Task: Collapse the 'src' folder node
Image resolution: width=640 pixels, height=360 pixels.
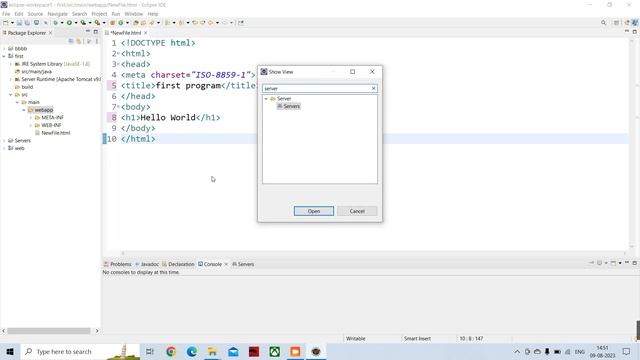Action: coord(11,95)
